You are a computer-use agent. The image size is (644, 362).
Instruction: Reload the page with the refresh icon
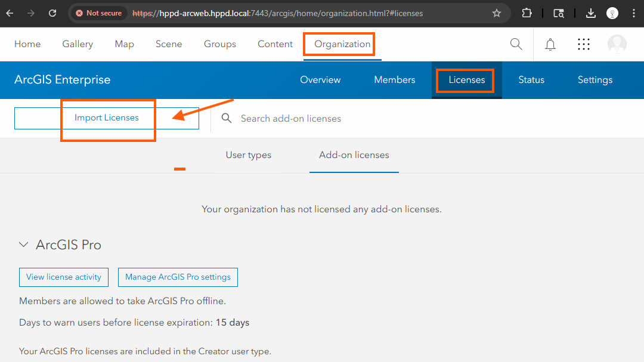tap(52, 13)
